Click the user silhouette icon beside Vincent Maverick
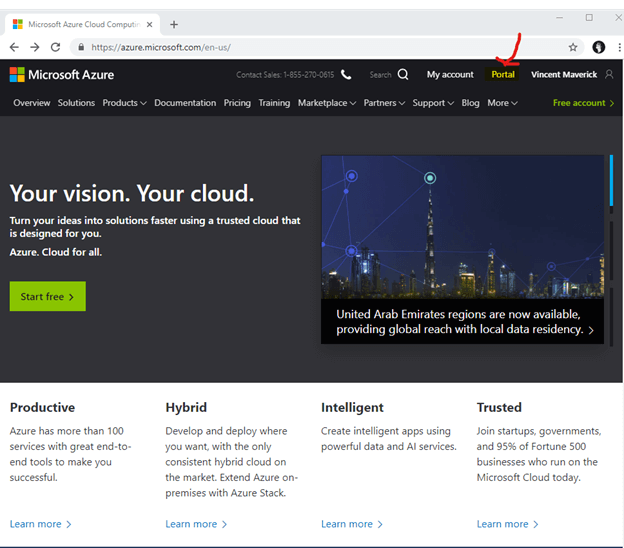624x548 pixels. [x=609, y=74]
